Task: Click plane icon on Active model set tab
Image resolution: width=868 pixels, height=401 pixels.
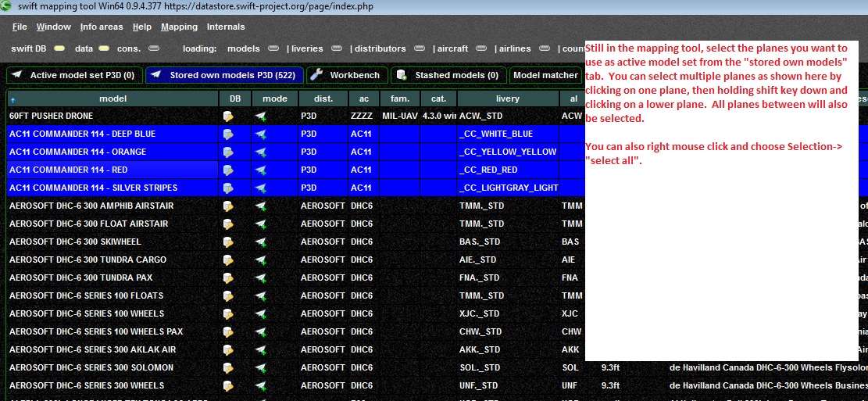Action: [18, 75]
